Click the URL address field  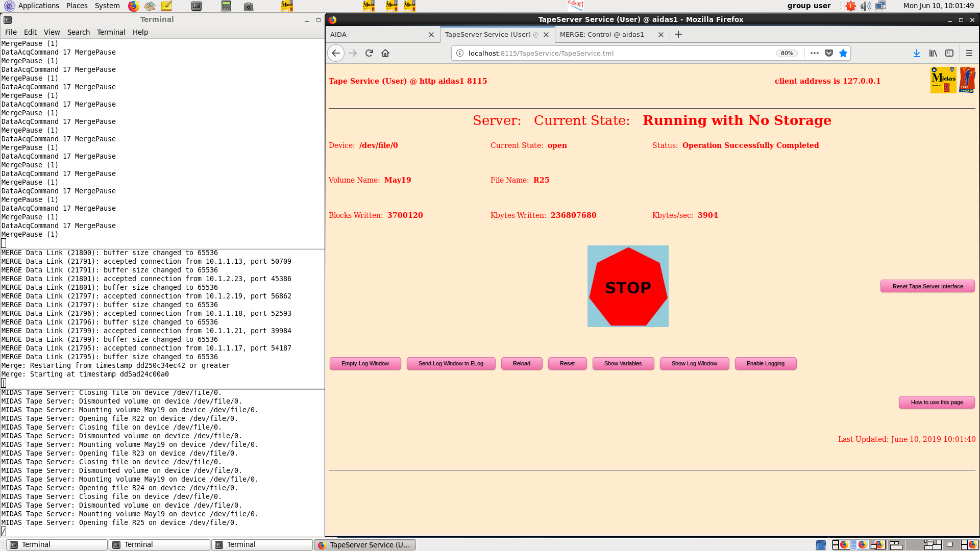click(612, 53)
